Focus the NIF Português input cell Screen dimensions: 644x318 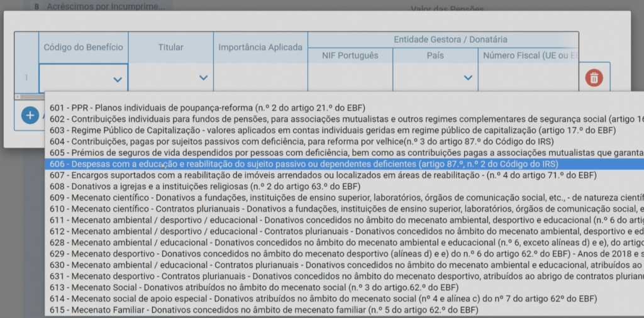coord(350,79)
